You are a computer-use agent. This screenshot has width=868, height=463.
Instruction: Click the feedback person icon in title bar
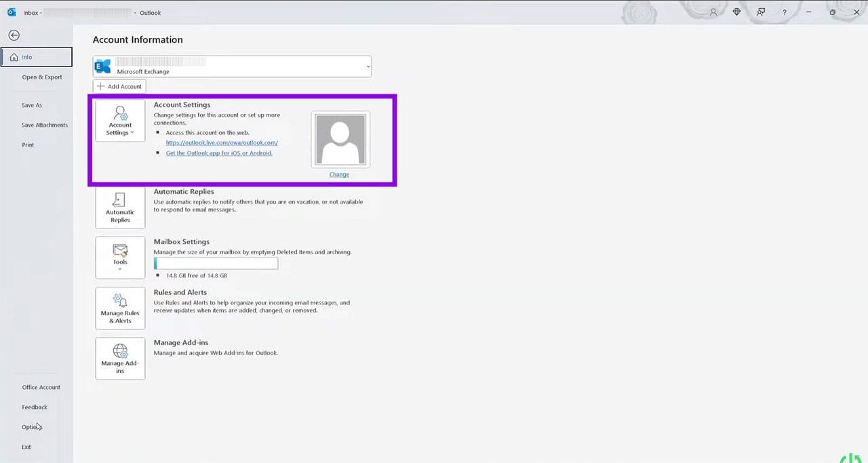761,12
